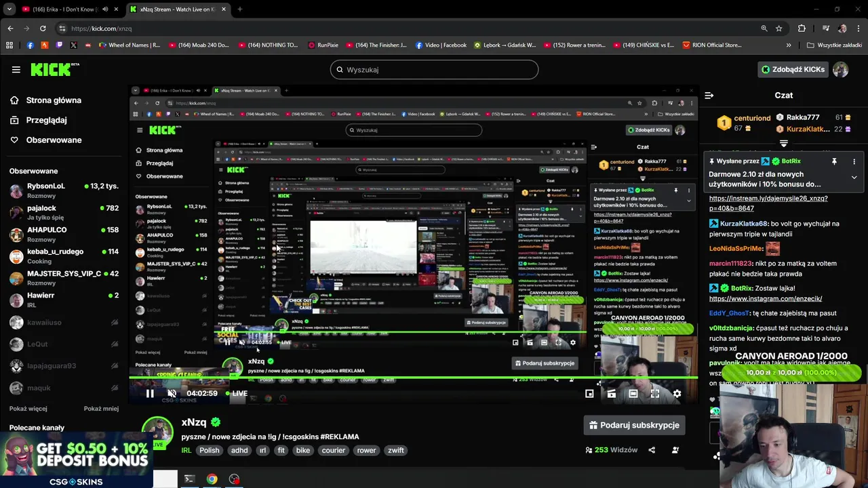The height and width of the screenshot is (488, 868).
Task: Open the browser extensions puzzle icon
Action: pyautogui.click(x=802, y=28)
